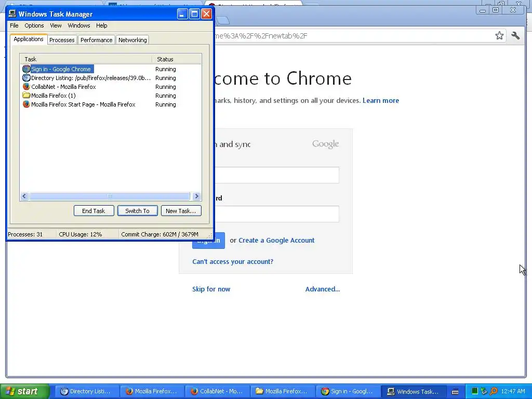Click Firefox icon beside Firefox Start Page task
The height and width of the screenshot is (399, 532).
[26, 104]
